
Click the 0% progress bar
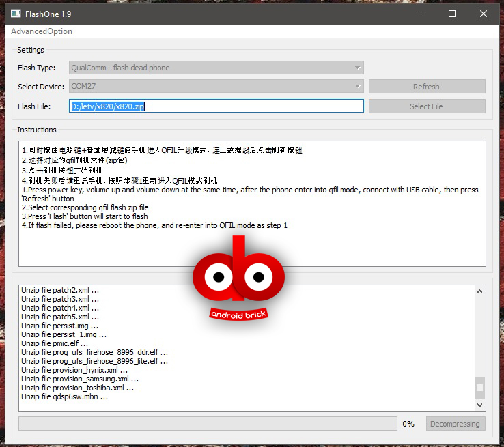[208, 424]
